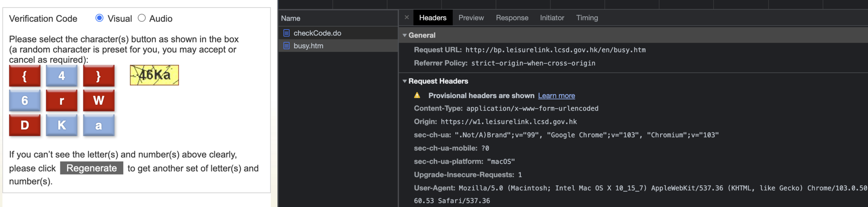Click the Regenerate button
868x207 pixels.
[92, 168]
